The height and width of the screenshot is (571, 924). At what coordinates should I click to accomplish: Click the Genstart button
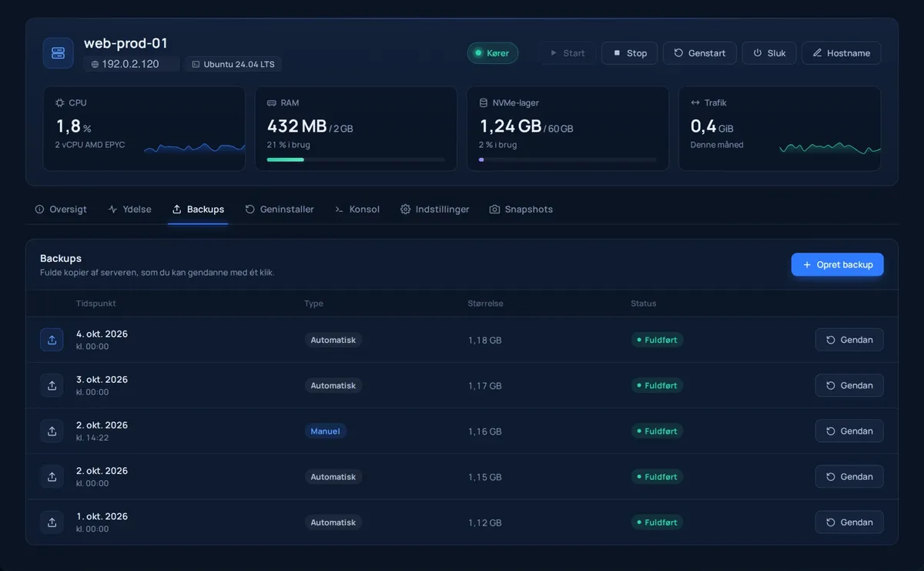coord(700,53)
